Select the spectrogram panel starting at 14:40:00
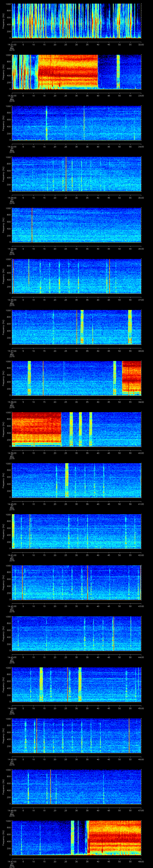The height and width of the screenshot is (868, 153). (76, 480)
